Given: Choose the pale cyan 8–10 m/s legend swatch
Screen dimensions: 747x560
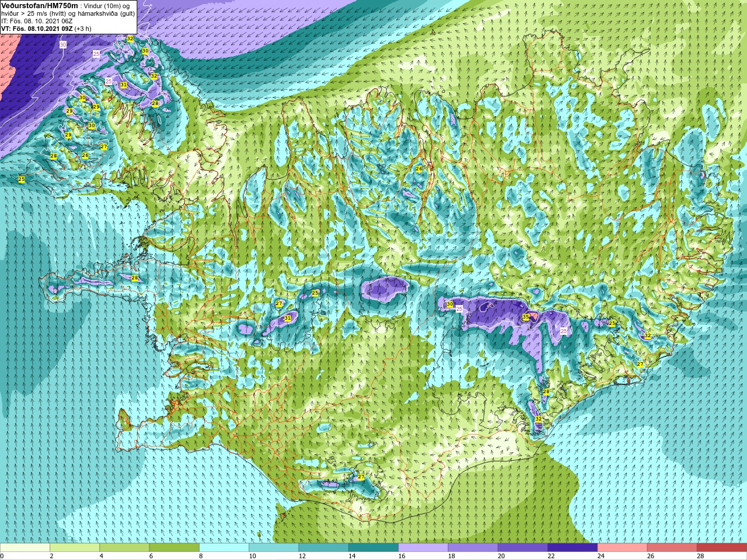Looking at the screenshot, I should 224,548.
